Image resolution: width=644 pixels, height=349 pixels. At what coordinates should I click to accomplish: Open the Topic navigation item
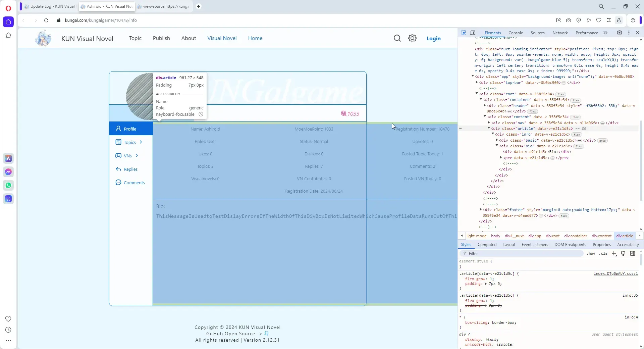[135, 38]
